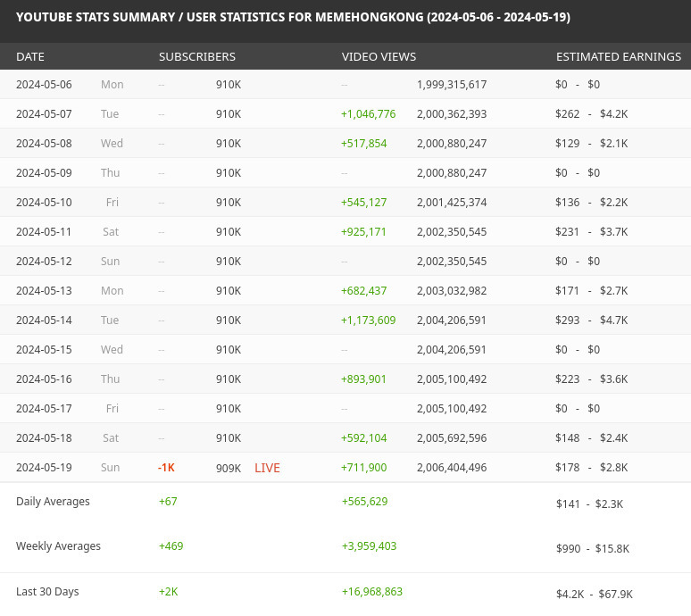The image size is (691, 616).
Task: Click total views 1,999,315,617
Action: (452, 85)
